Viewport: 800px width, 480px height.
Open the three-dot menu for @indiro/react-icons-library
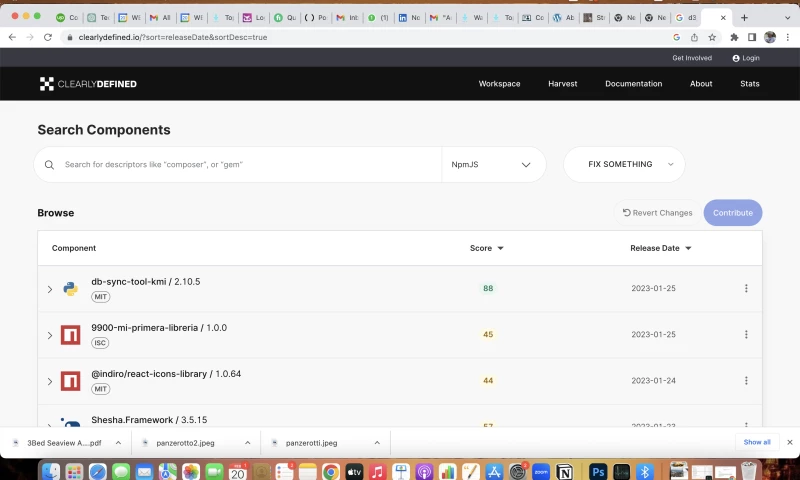[x=746, y=381]
